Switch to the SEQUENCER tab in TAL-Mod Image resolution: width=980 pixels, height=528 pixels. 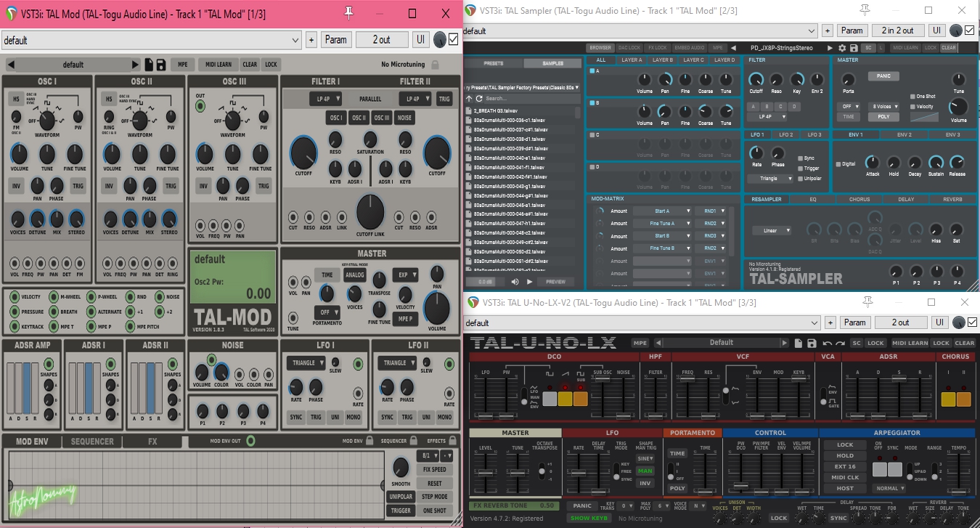point(92,441)
